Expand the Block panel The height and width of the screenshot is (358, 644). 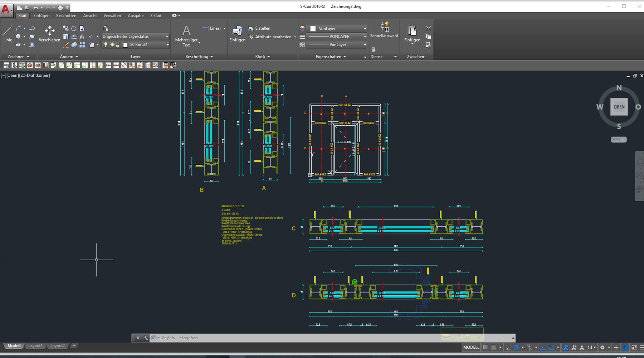point(263,57)
